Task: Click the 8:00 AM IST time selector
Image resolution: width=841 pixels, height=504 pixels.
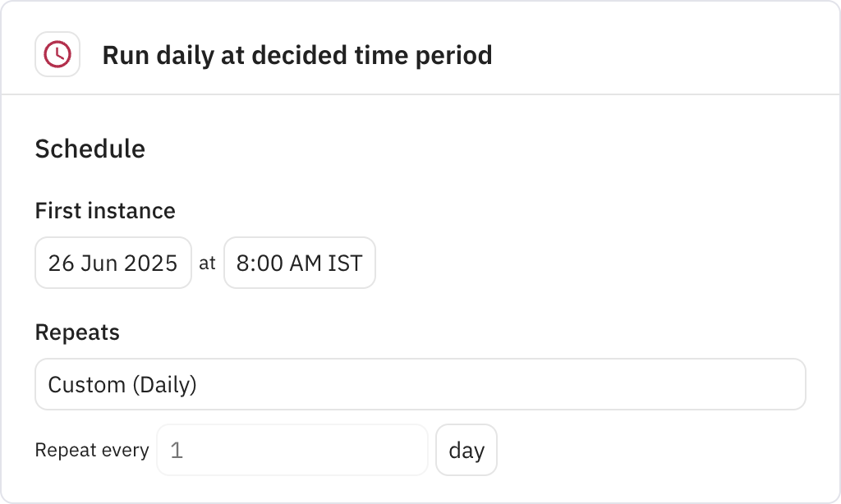Action: click(x=299, y=263)
